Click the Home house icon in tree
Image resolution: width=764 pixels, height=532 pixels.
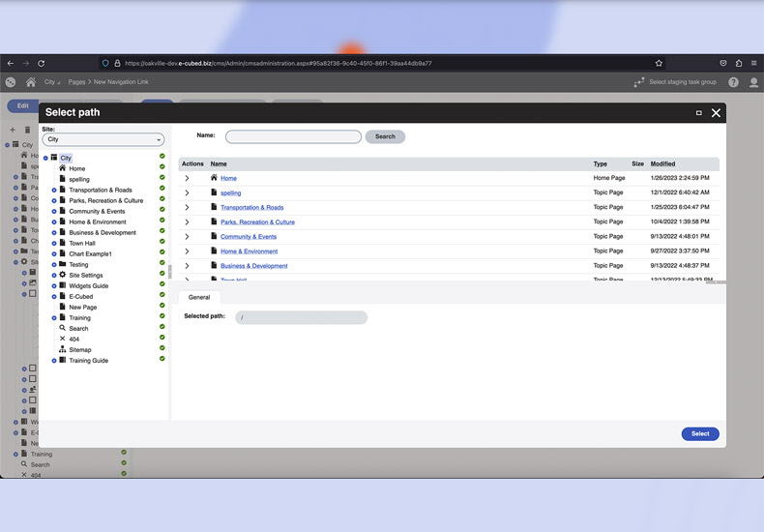point(62,169)
